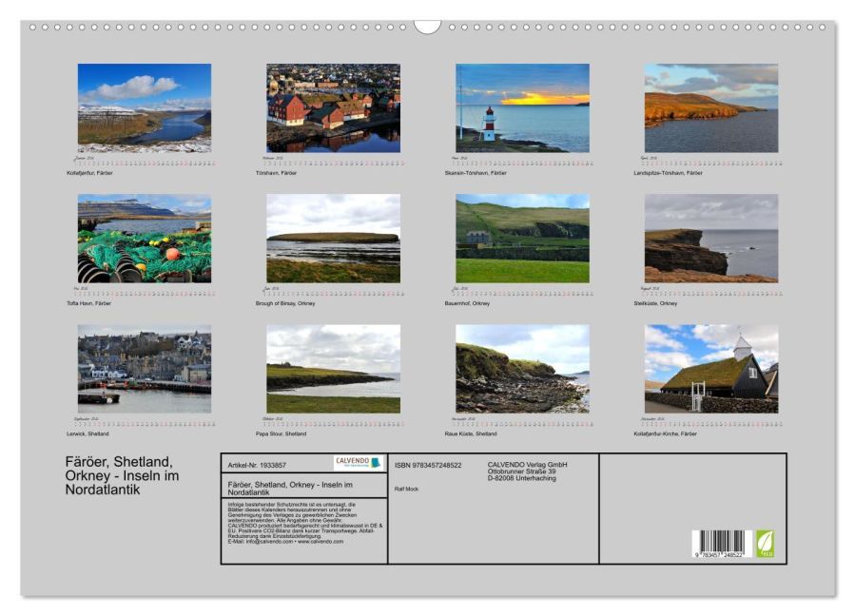Click the CALVENDO logo
This screenshot has width=855, height=616.
click(358, 463)
